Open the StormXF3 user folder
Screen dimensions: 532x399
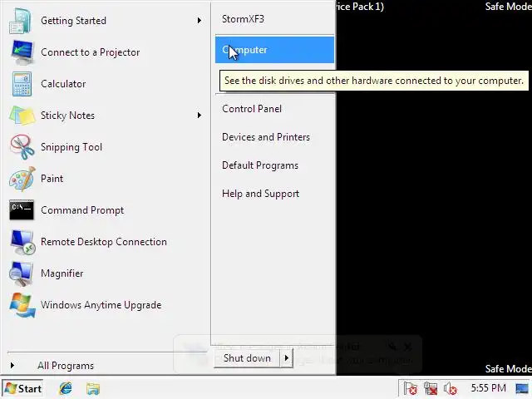(243, 19)
